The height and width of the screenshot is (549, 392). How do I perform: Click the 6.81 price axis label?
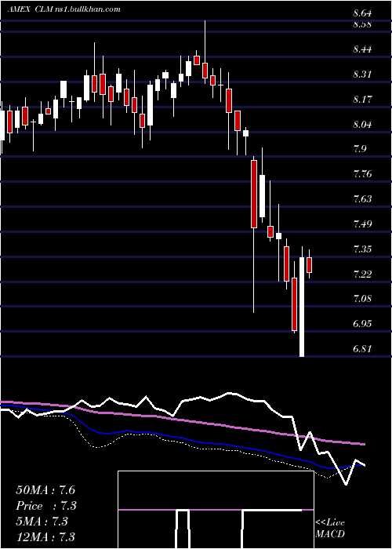[362, 349]
